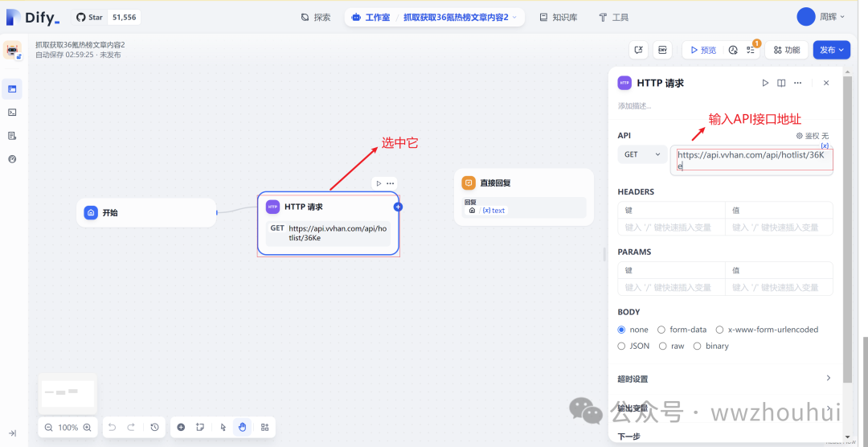Click the {x} text variable in 直接回复 node
Image resolution: width=868 pixels, height=447 pixels.
coord(493,211)
